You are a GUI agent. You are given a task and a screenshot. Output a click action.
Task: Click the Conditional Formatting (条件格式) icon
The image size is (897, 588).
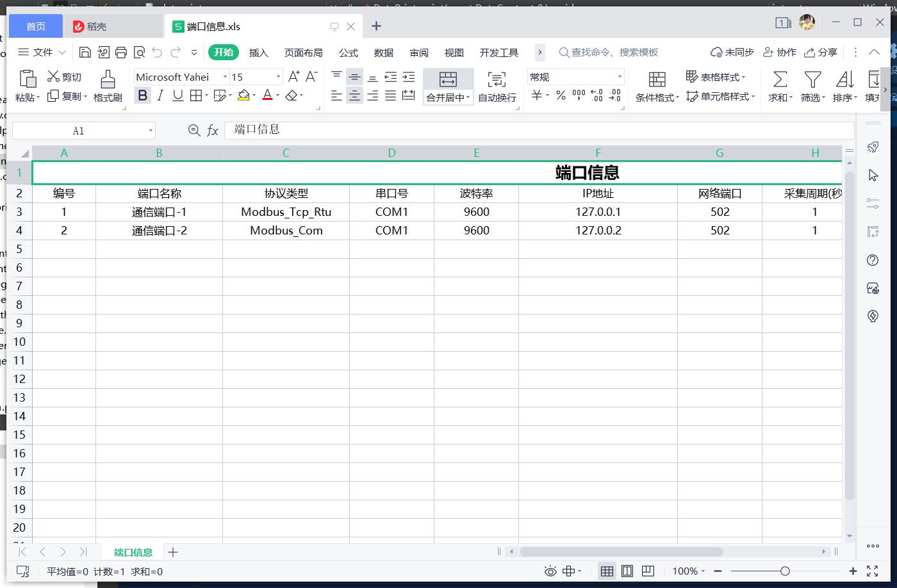[x=657, y=79]
